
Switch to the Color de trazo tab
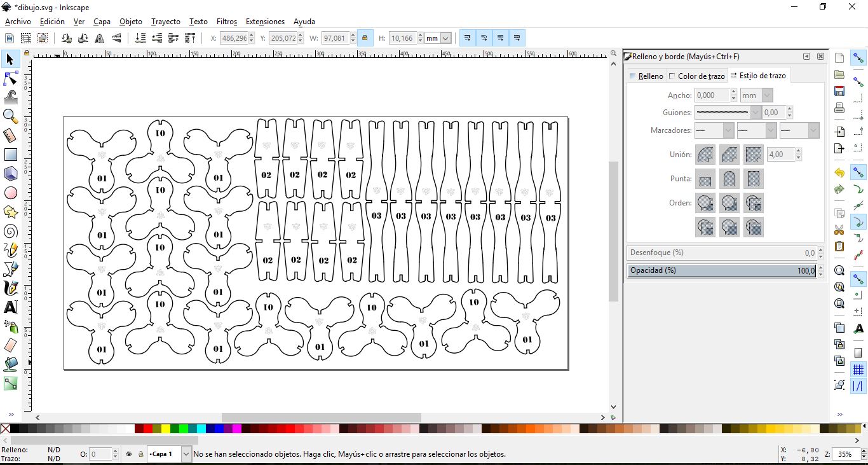[697, 76]
